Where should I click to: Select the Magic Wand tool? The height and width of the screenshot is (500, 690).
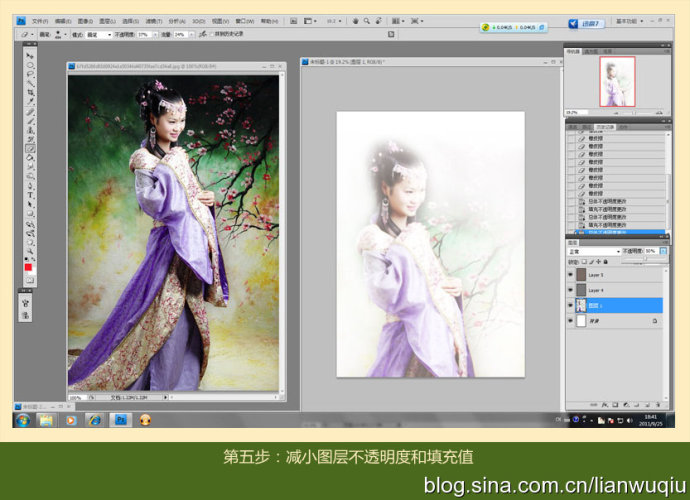[30, 83]
